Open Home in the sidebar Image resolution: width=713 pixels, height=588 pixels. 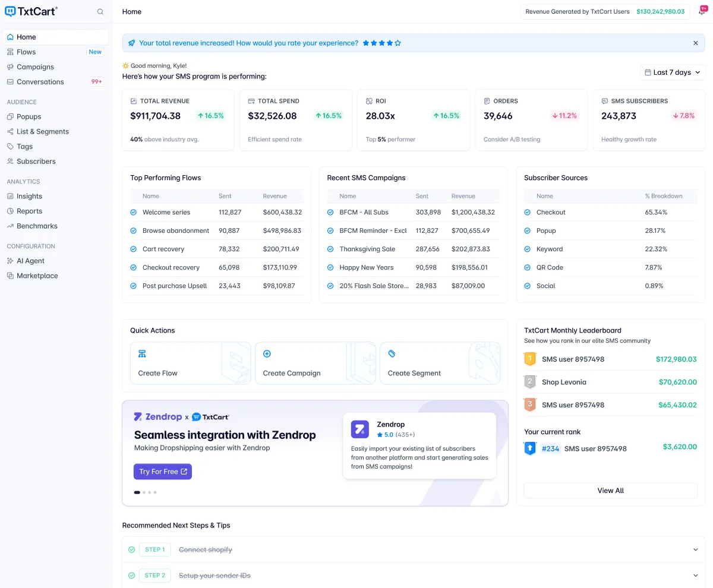[x=56, y=37]
